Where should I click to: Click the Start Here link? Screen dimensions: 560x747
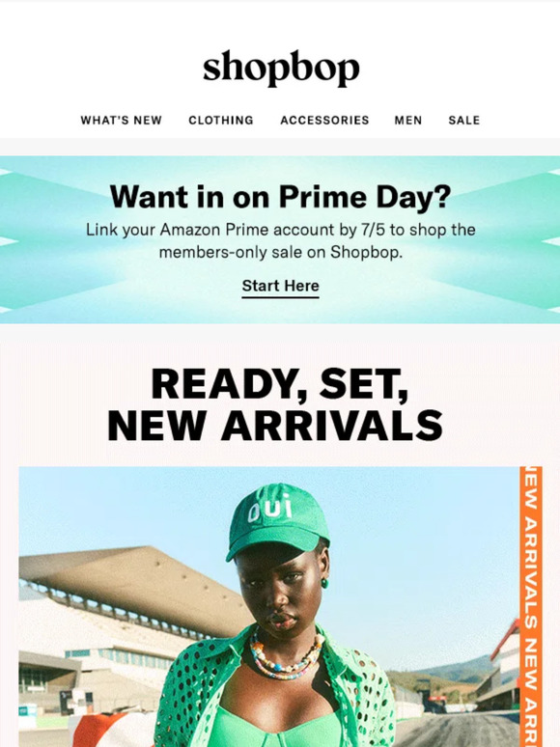[280, 287]
